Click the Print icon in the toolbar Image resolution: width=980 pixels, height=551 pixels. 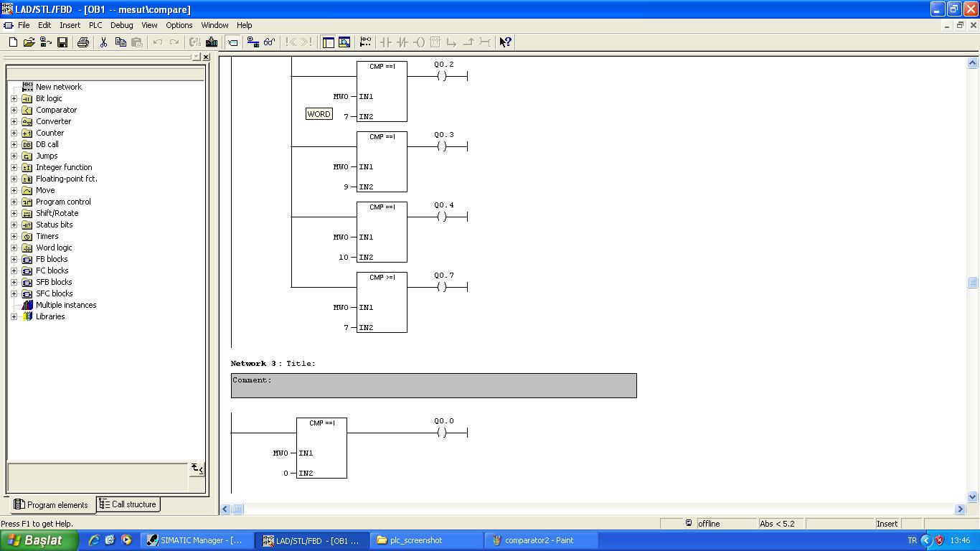[x=83, y=42]
